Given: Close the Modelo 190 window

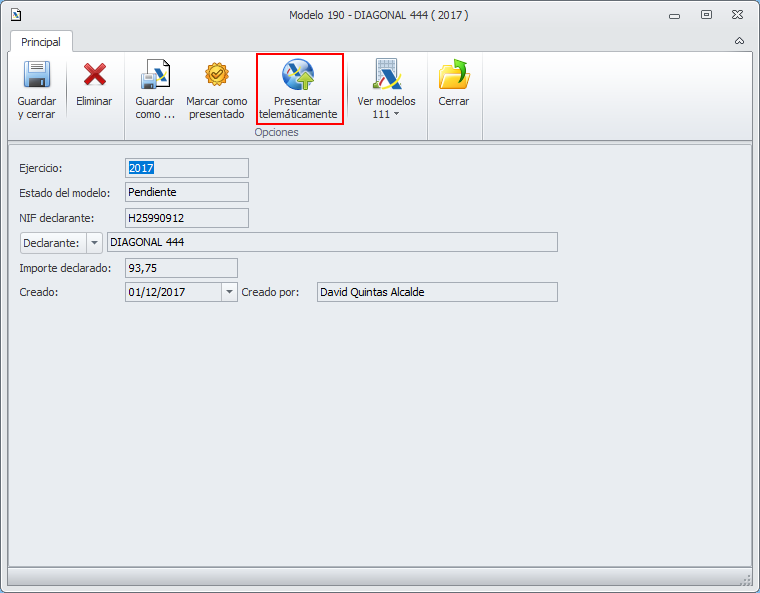Looking at the screenshot, I should point(737,15).
